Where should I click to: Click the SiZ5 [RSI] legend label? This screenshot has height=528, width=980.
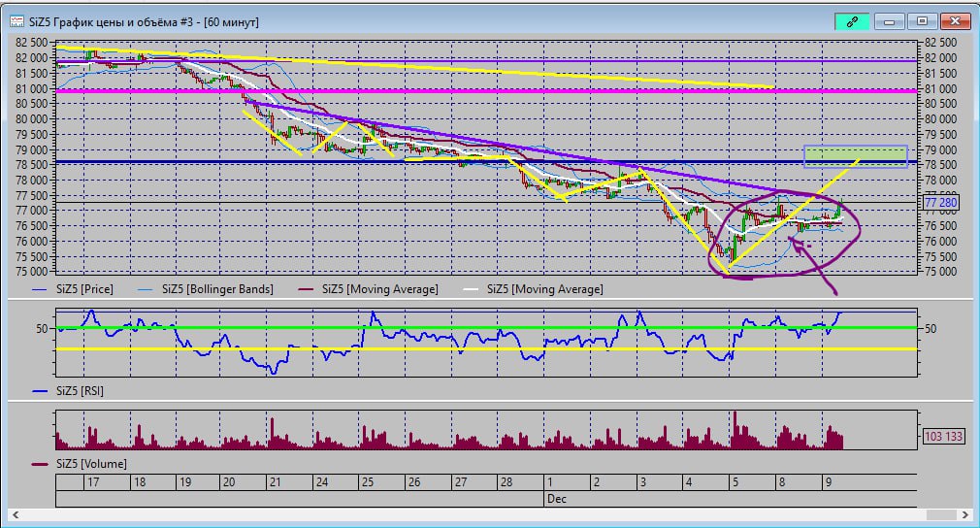click(x=82, y=391)
